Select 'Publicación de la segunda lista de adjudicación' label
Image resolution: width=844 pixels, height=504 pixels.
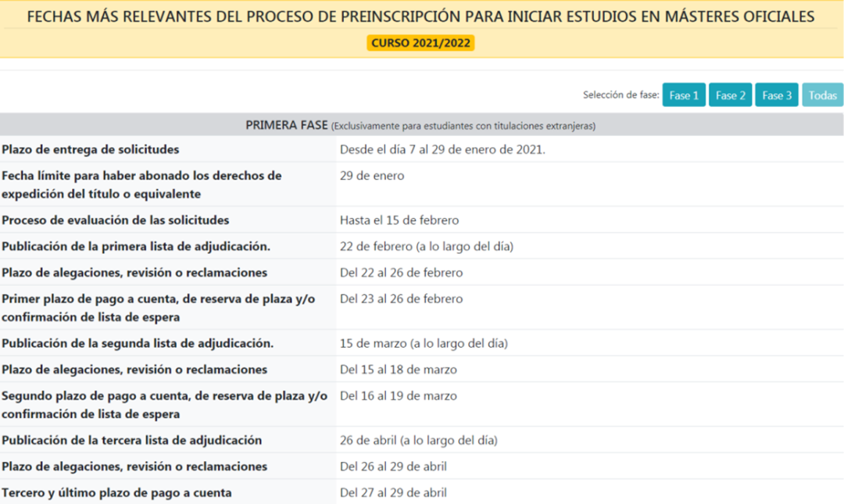tap(138, 343)
